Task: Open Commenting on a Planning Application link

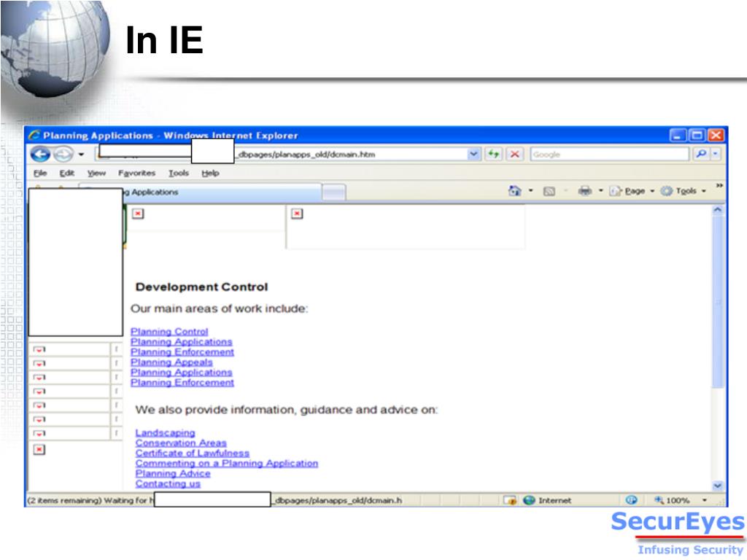Action: [x=227, y=463]
